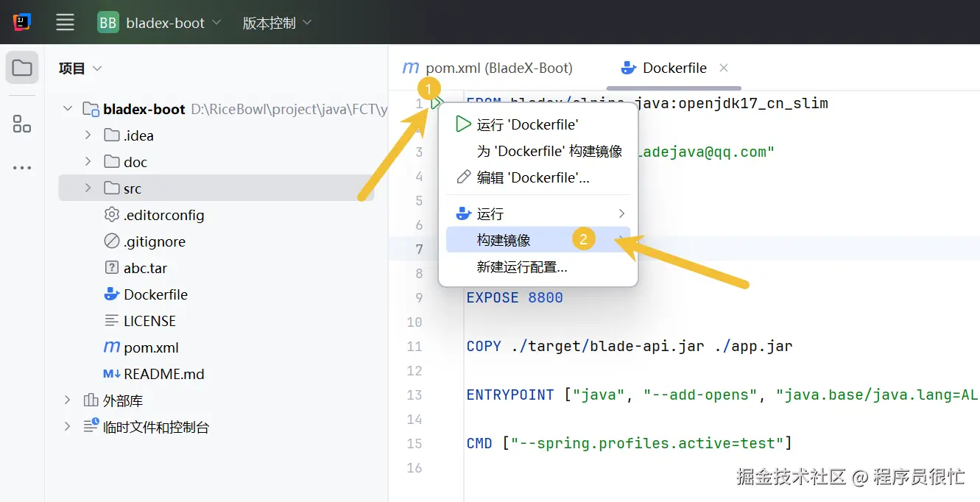Click the pencil edit icon in popup menu

coord(463,177)
